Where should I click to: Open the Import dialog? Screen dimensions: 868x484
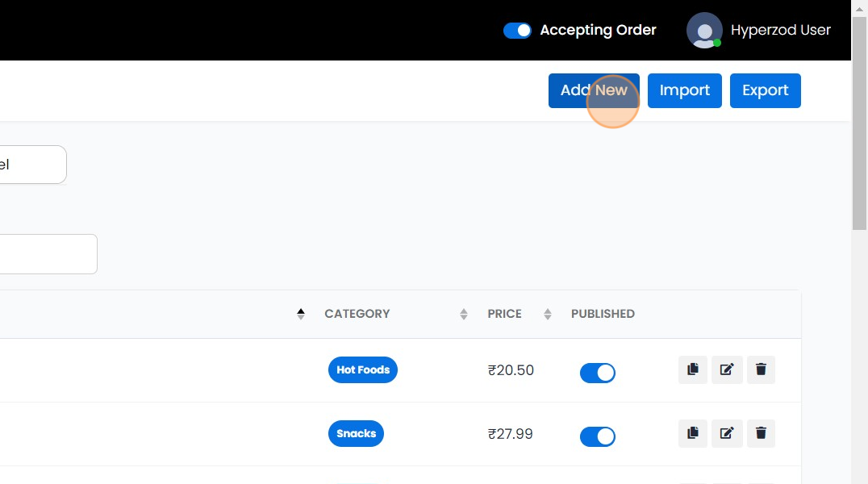pyautogui.click(x=684, y=90)
